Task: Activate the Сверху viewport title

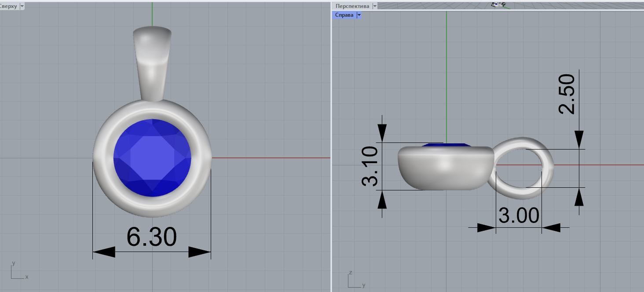Action: point(9,6)
